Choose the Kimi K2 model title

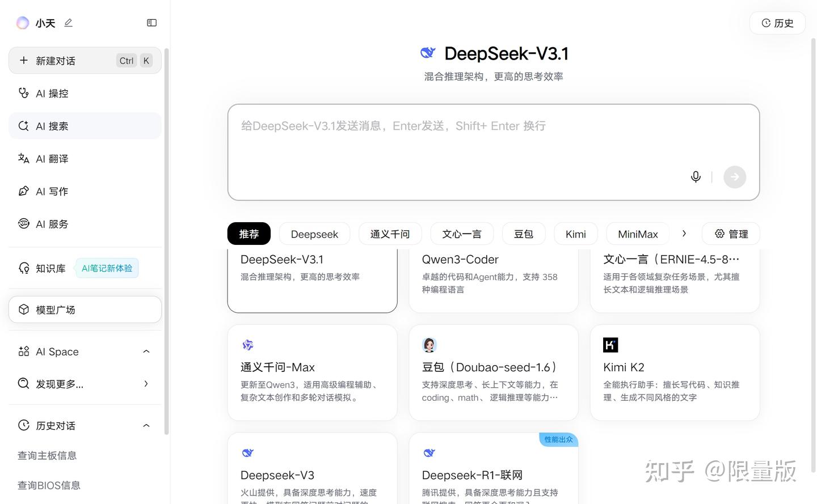[624, 367]
